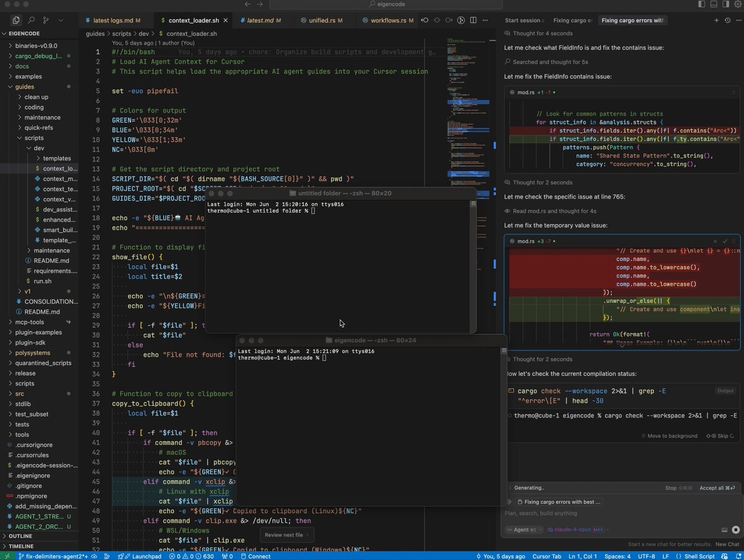Click the Plan, search, build anything input

point(622,513)
